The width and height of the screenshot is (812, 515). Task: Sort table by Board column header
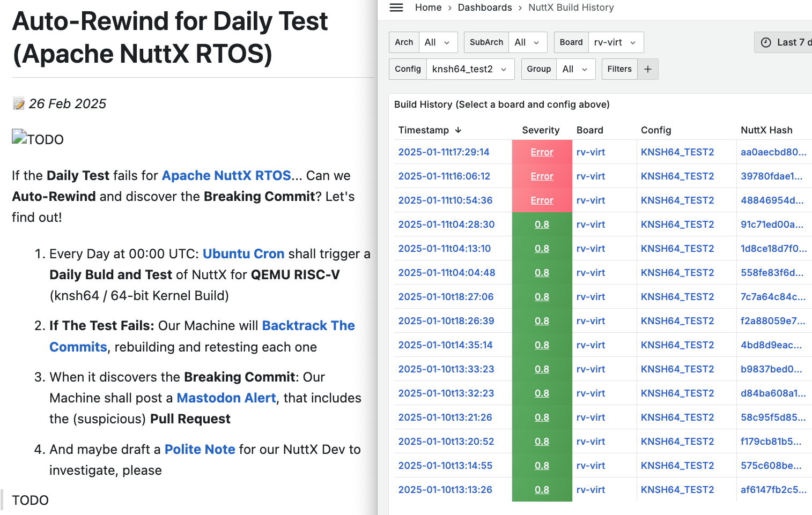(590, 130)
